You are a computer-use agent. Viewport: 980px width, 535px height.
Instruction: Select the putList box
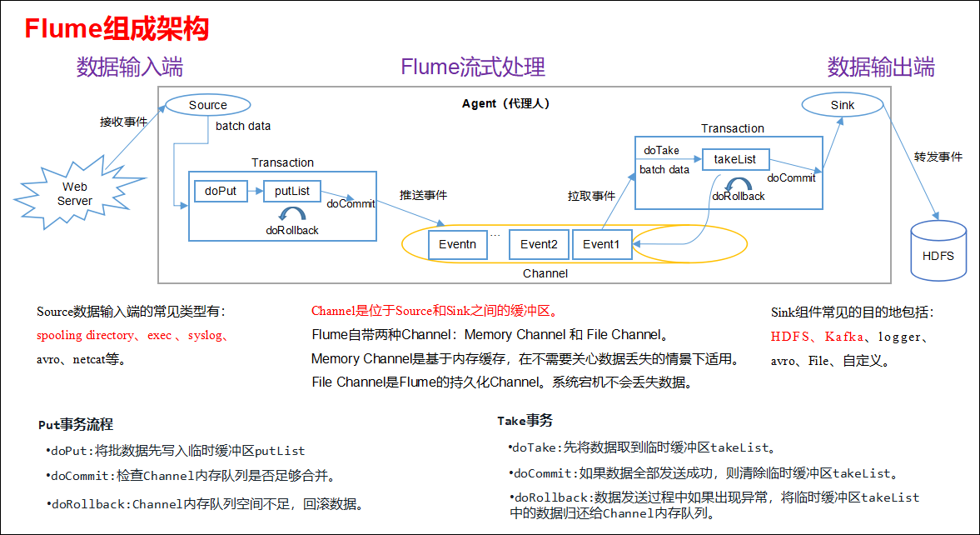(291, 192)
